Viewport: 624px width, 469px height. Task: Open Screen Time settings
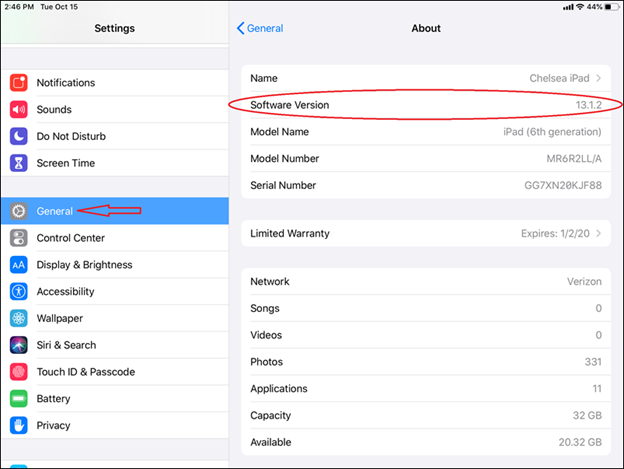click(x=115, y=163)
